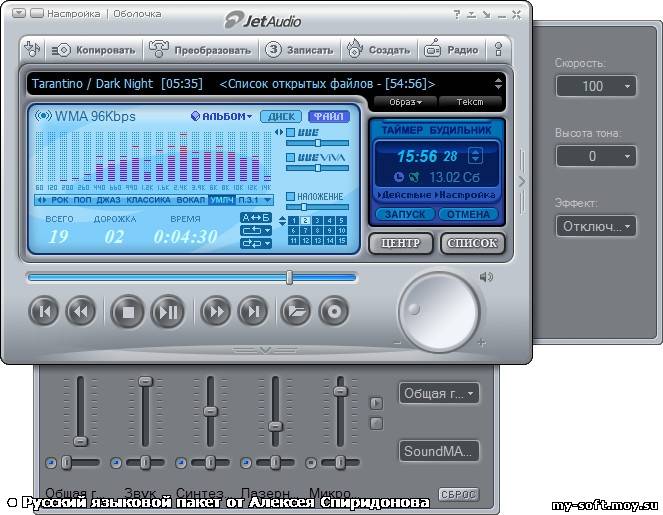Click the СБРОС mixer reset button
Image resolution: width=663 pixels, height=515 pixels.
tap(458, 494)
